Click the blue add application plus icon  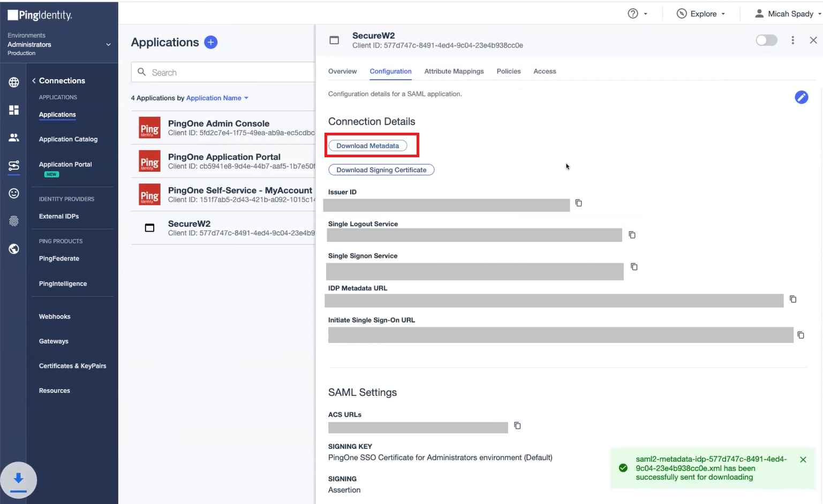click(x=211, y=42)
